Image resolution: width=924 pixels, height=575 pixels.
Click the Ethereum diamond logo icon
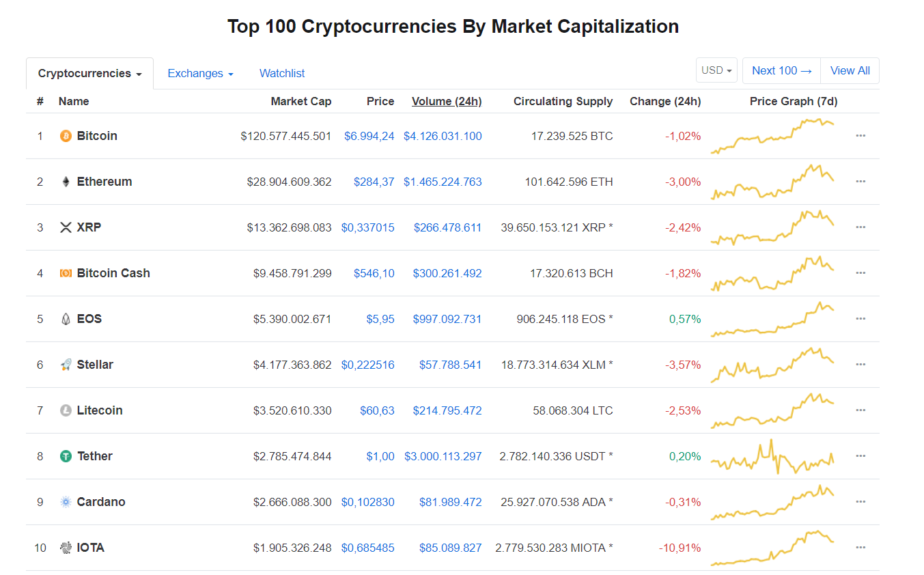[x=66, y=182]
